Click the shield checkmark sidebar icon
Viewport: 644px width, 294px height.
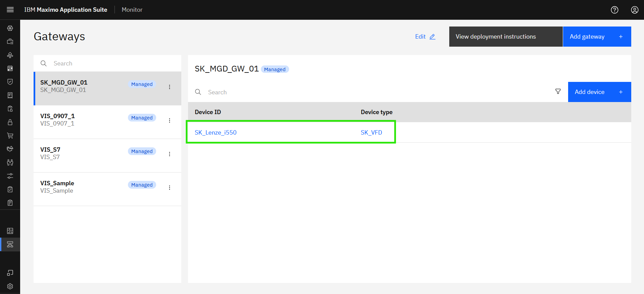click(x=10, y=82)
